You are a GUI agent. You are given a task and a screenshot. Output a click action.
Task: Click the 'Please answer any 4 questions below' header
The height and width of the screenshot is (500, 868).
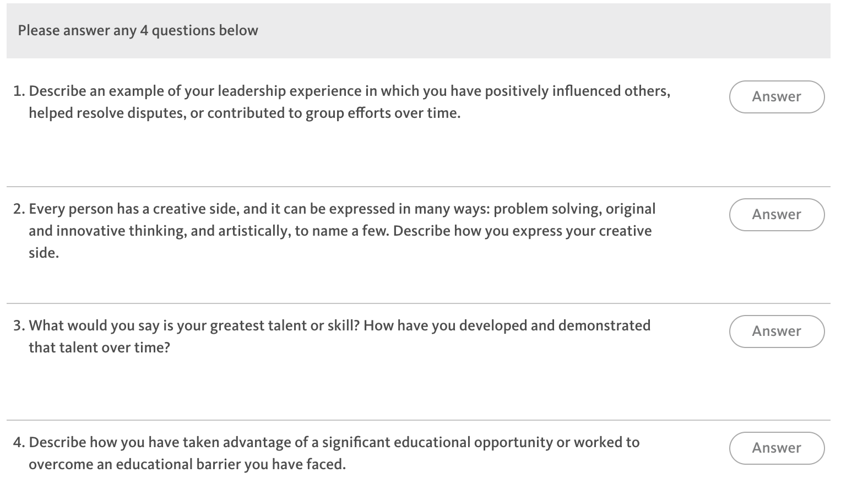point(138,30)
